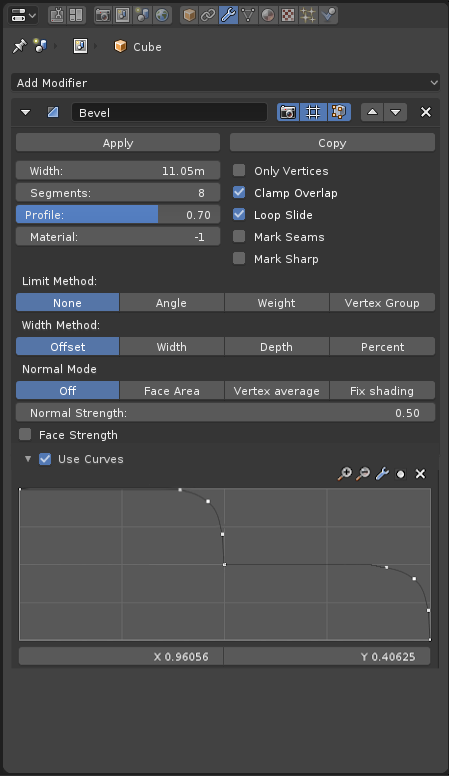The width and height of the screenshot is (449, 776).
Task: Open the World properties tab
Action: (x=162, y=15)
